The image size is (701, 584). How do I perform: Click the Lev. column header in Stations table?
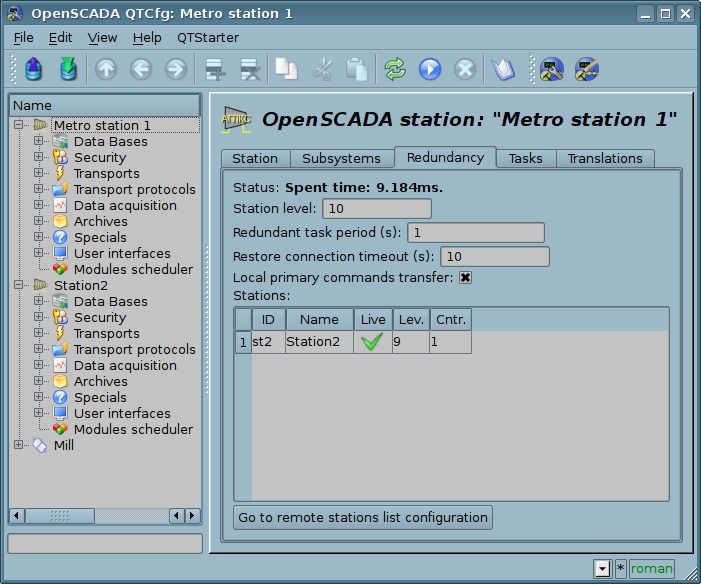point(411,320)
